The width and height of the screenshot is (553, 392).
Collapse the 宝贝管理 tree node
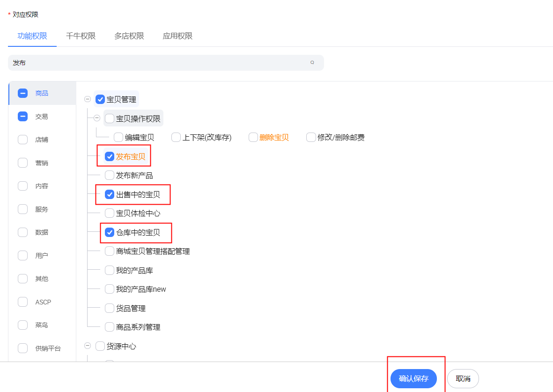[x=88, y=99]
